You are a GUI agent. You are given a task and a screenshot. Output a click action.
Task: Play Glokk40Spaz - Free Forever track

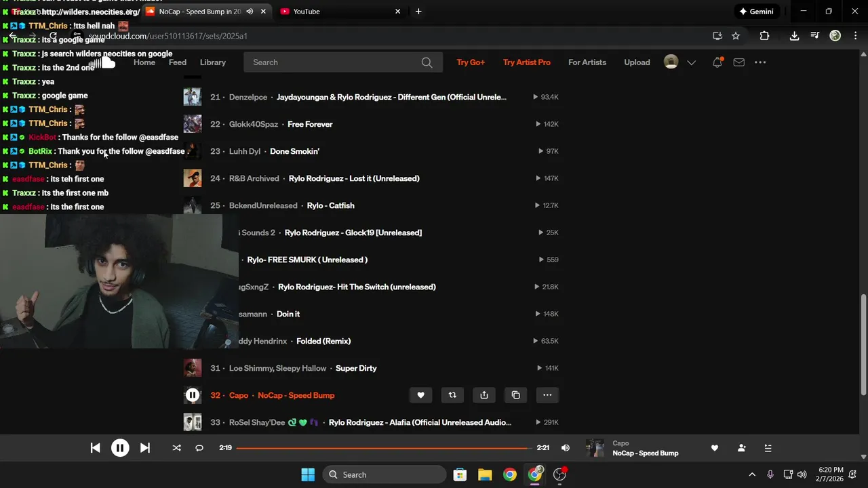click(x=310, y=124)
